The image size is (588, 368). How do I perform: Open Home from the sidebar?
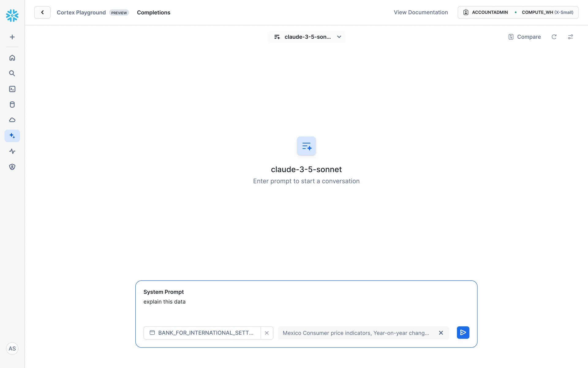pyautogui.click(x=12, y=58)
